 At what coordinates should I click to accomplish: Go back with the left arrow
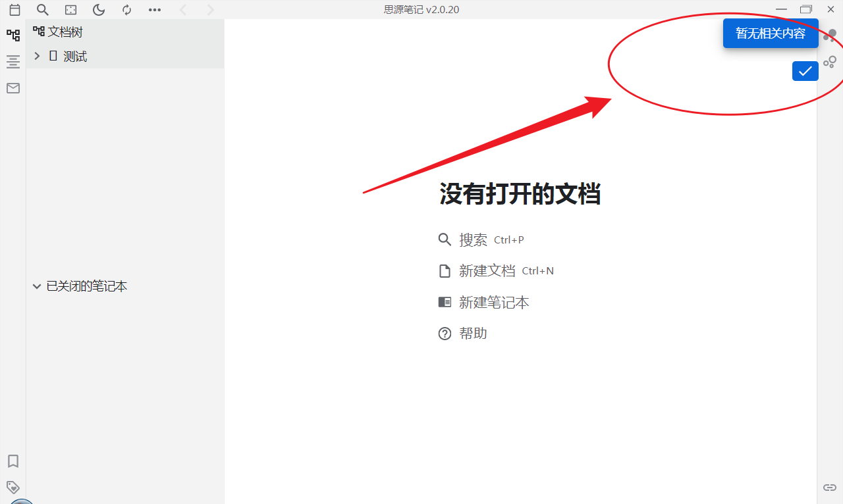[x=183, y=10]
